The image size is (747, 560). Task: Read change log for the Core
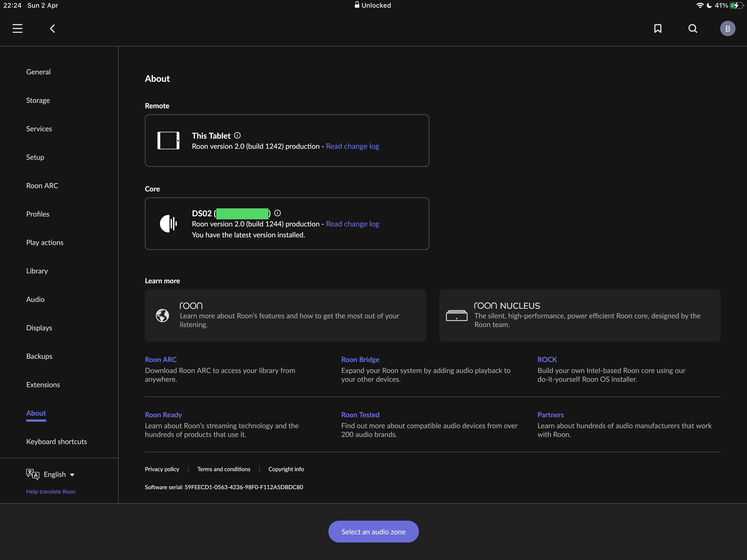352,224
